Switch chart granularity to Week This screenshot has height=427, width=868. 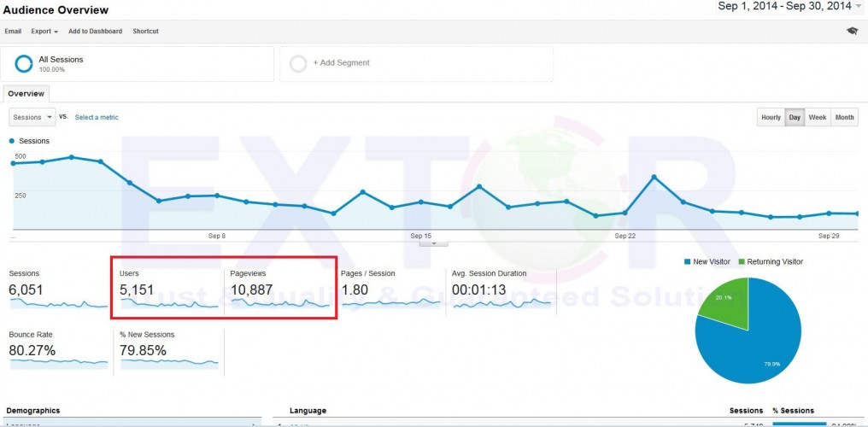tap(818, 117)
